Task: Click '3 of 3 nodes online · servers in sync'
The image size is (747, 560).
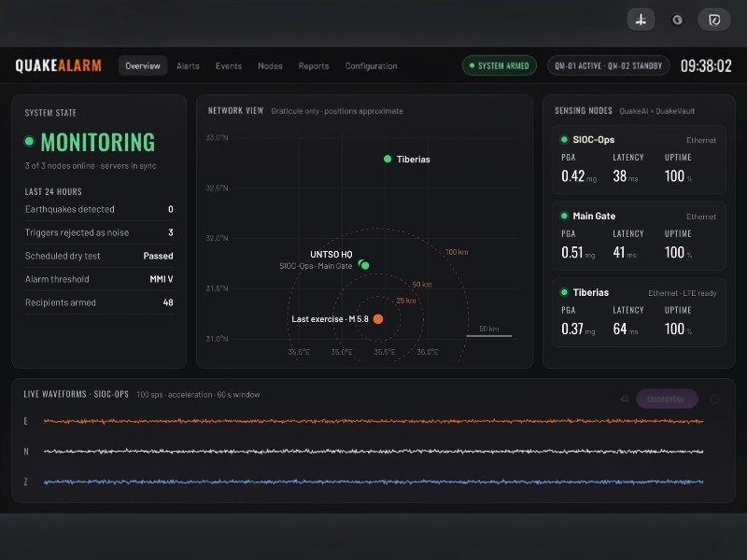Action: 91,166
